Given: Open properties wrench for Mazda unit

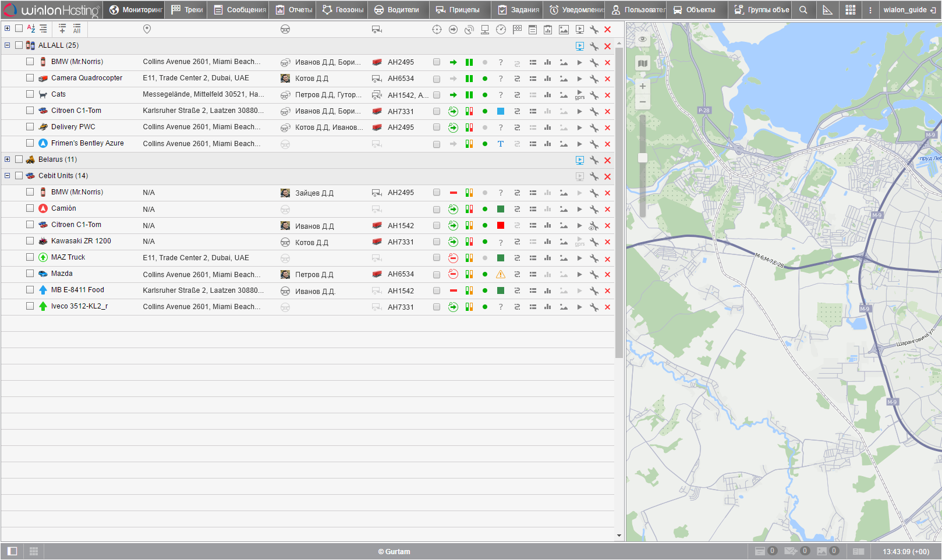Looking at the screenshot, I should tap(594, 274).
